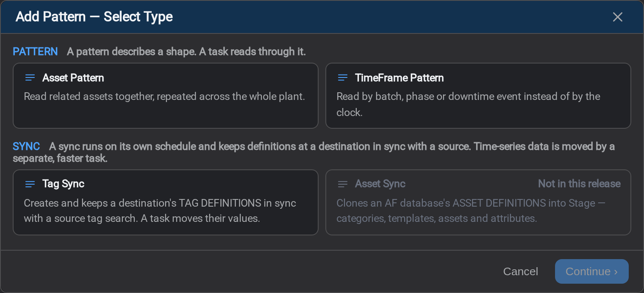Click the 'Add Pattern — Select Type' title
Viewport: 644px width, 293px height.
tap(94, 17)
